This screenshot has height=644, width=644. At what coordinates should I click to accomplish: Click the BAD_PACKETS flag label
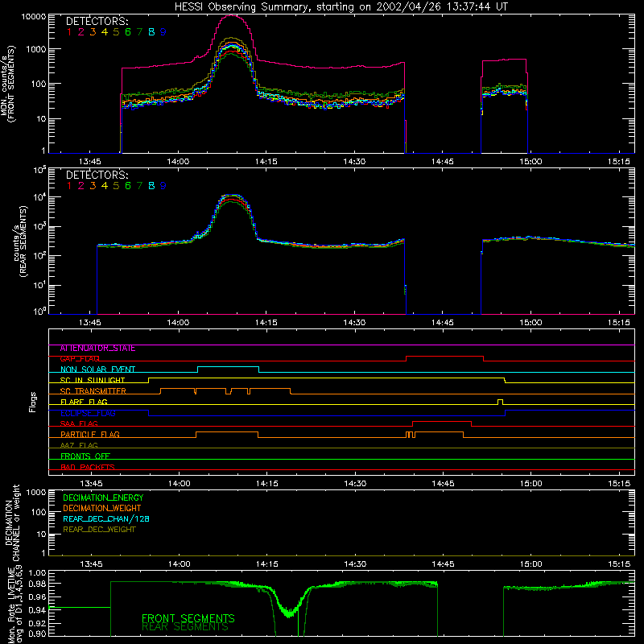[x=88, y=467]
